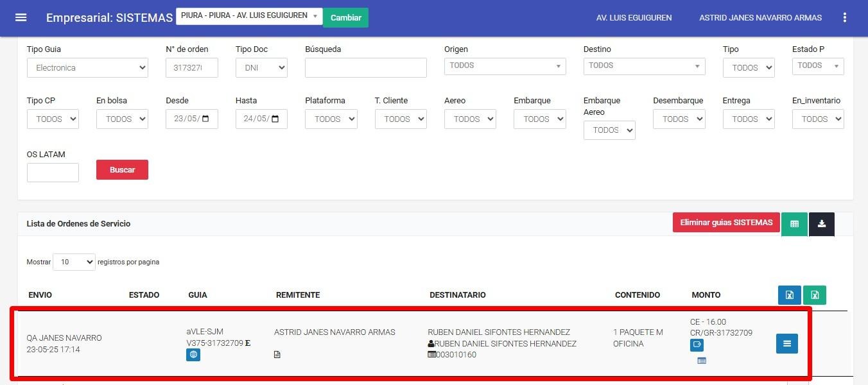Click the blue tag icon under monto

click(697, 345)
